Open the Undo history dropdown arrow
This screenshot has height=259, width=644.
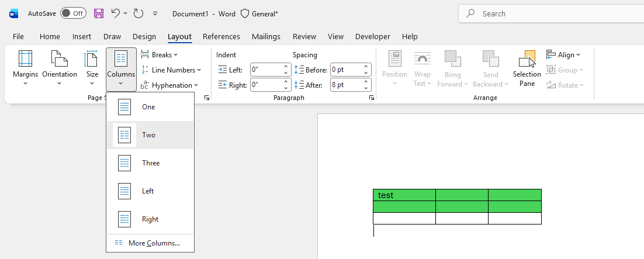coord(125,13)
